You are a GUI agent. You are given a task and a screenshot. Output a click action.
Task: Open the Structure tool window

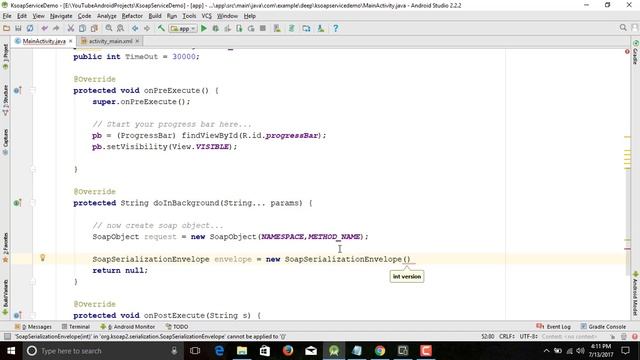point(5,100)
